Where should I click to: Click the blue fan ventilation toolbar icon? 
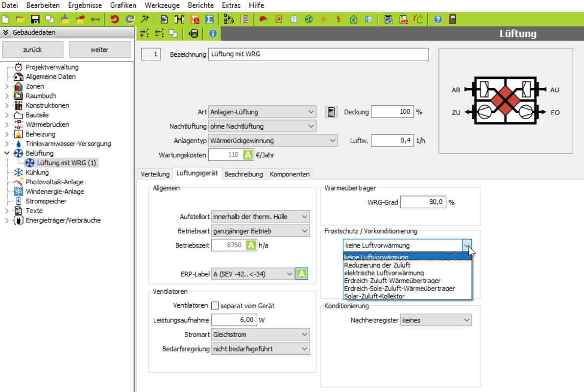(309, 19)
